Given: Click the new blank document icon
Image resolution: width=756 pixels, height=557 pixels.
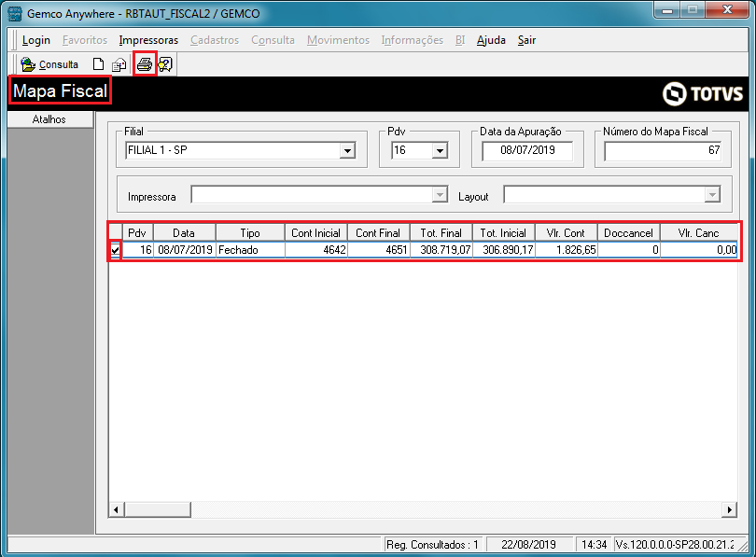Looking at the screenshot, I should (x=98, y=64).
